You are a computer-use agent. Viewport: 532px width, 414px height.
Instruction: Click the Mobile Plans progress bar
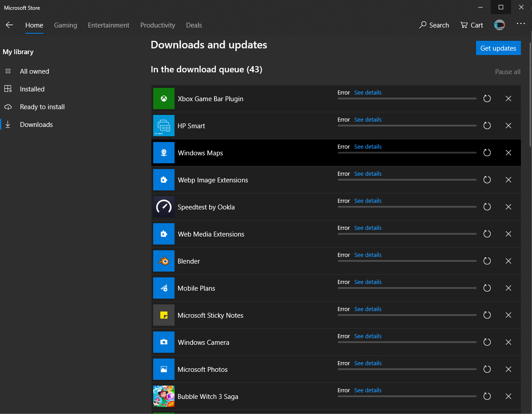(407, 288)
